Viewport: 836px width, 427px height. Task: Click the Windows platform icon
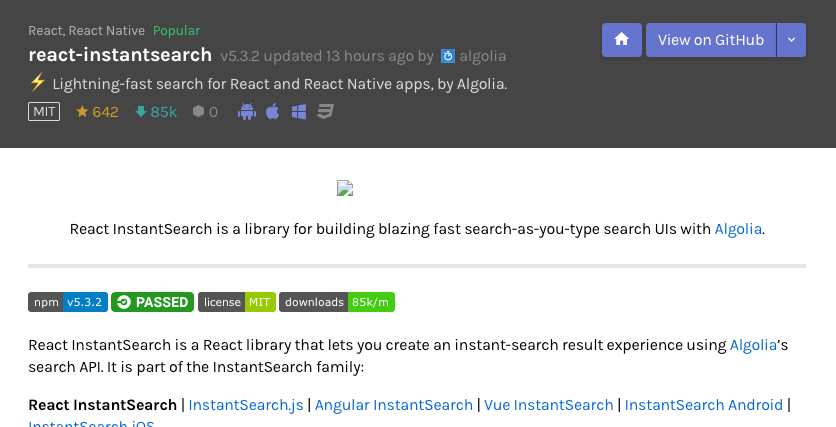point(299,111)
